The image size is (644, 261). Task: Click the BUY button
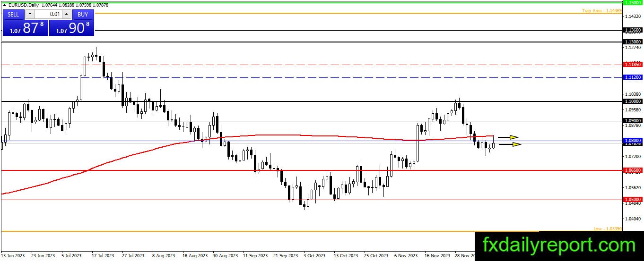click(x=83, y=15)
